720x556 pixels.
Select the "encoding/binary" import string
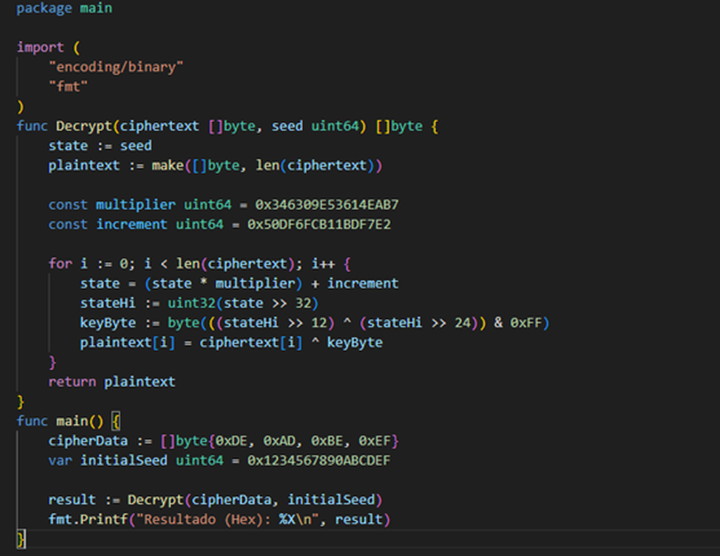click(x=116, y=66)
